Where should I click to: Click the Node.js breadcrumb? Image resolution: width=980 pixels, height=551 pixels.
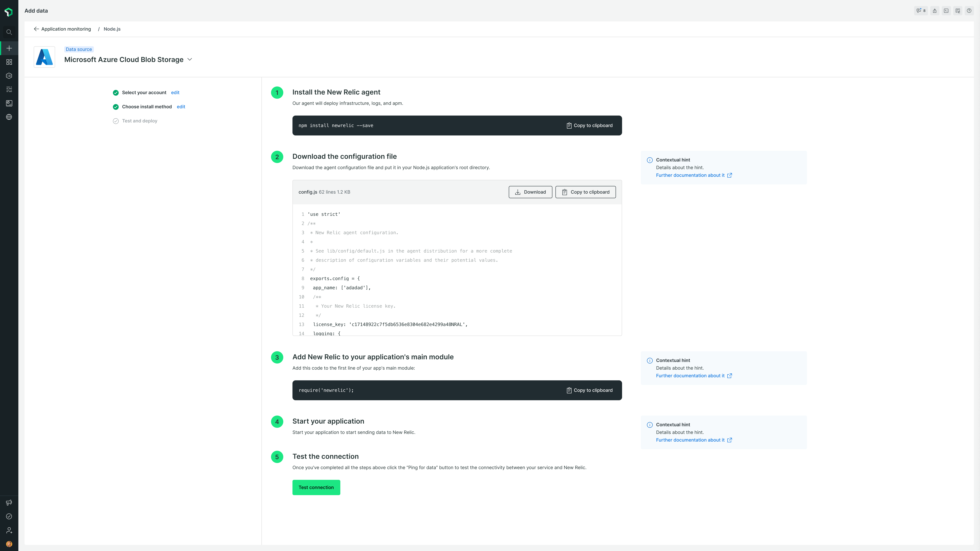tap(112, 29)
